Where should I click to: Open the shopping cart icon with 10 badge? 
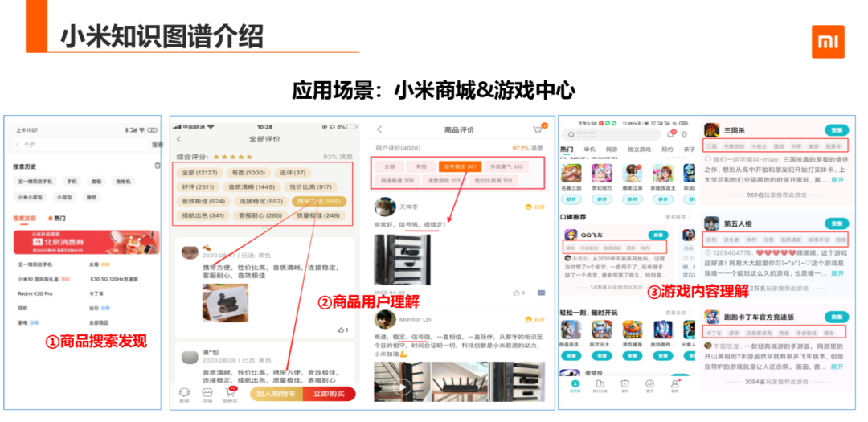(x=228, y=392)
